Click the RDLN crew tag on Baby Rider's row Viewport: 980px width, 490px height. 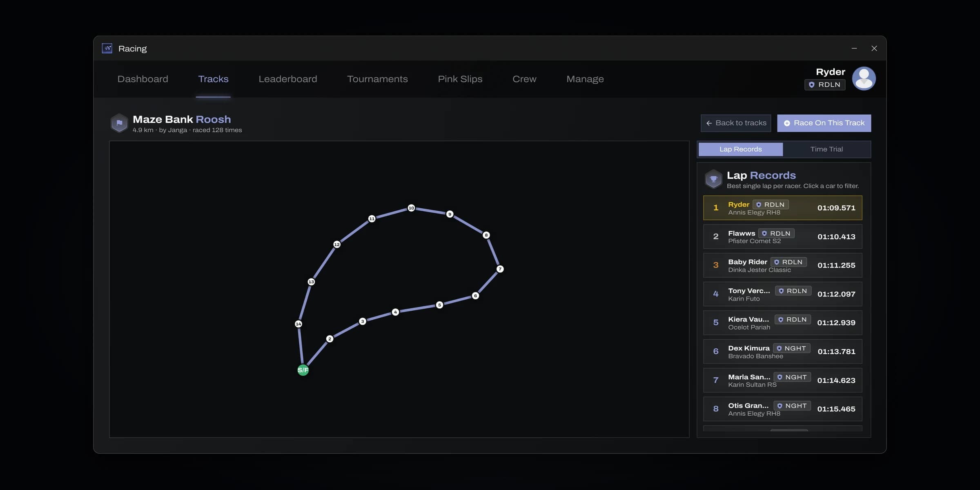(788, 262)
